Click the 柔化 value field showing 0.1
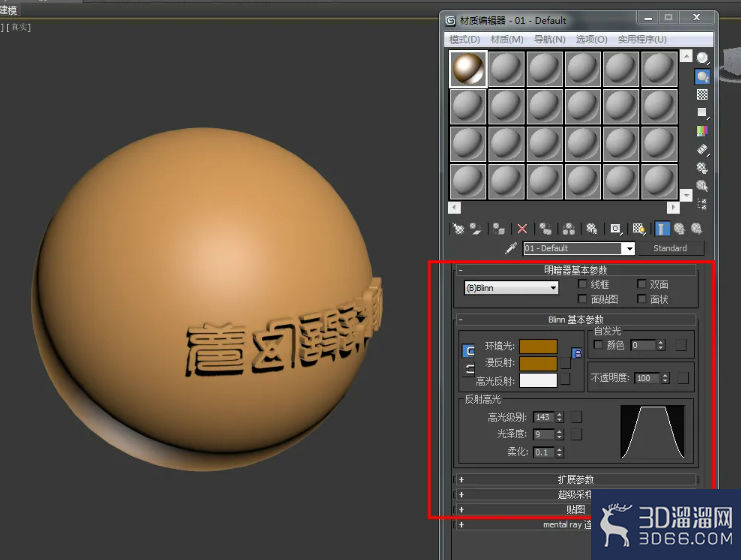This screenshot has height=560, width=741. 544,452
